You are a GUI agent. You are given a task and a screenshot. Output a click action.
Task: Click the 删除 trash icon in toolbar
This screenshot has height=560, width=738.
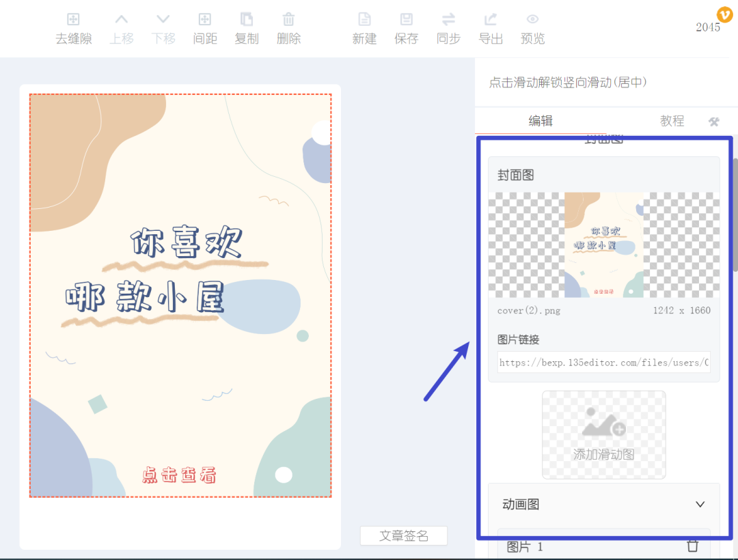pyautogui.click(x=288, y=19)
